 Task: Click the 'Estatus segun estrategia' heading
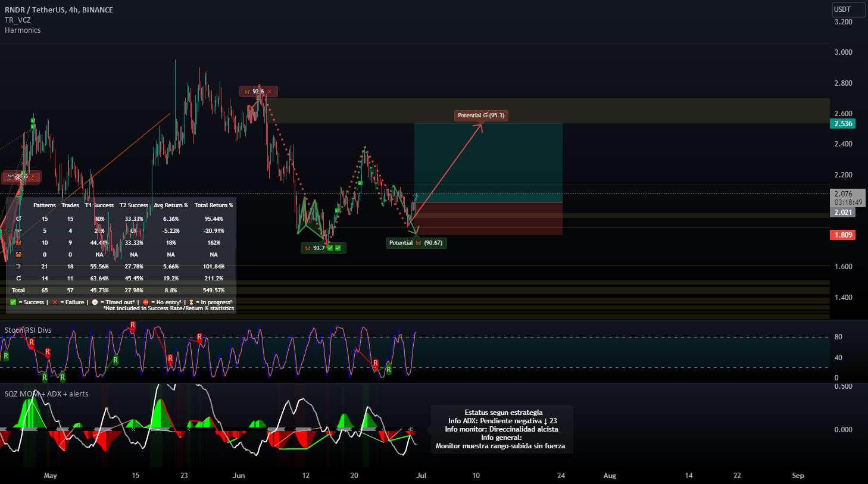point(504,413)
